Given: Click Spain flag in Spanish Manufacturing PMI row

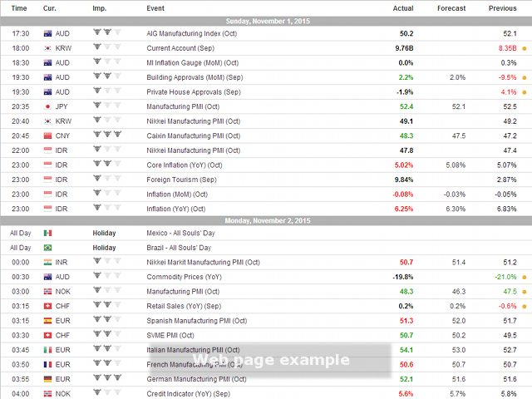Looking at the screenshot, I should point(48,321).
